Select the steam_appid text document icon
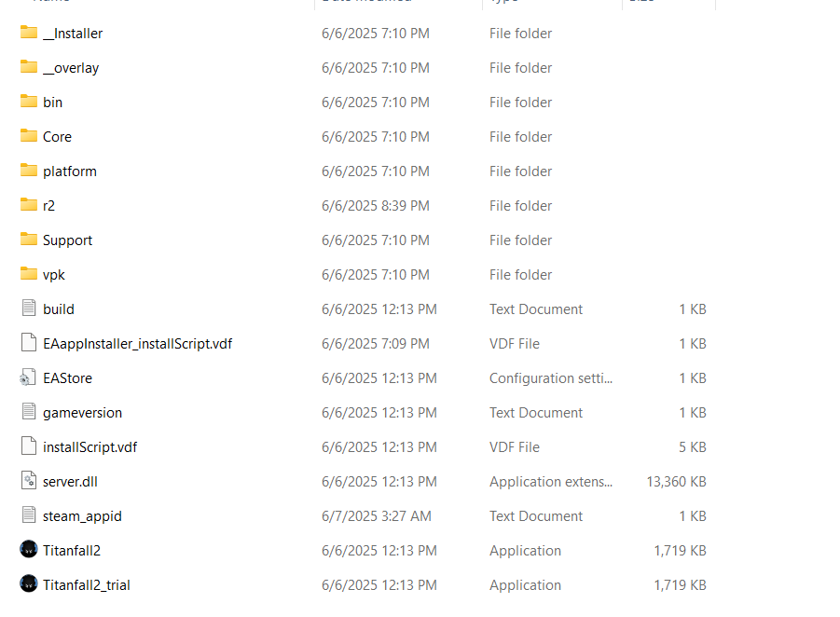The image size is (840, 617). tap(29, 515)
